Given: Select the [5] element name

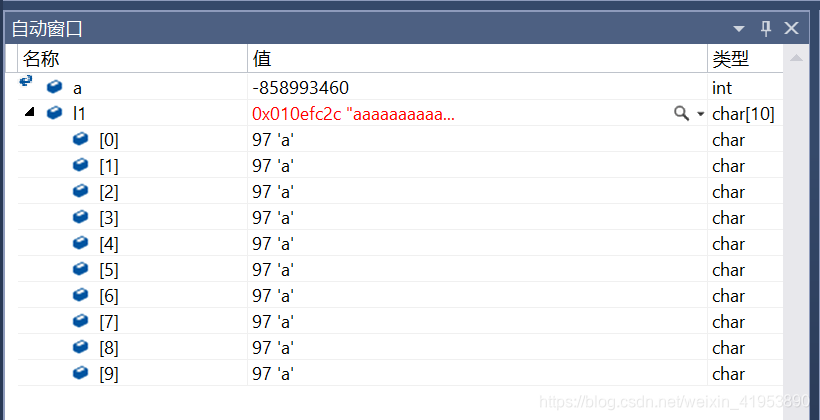Looking at the screenshot, I should [x=109, y=270].
